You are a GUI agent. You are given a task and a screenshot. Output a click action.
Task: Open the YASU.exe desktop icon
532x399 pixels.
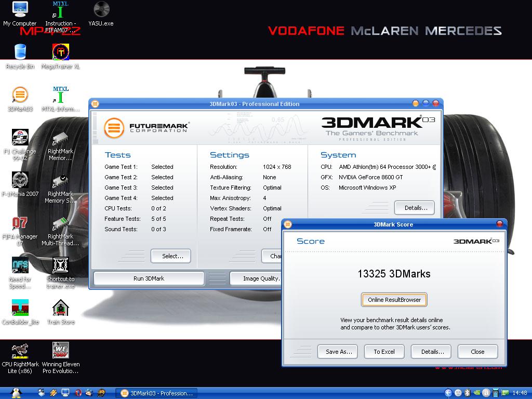[x=101, y=14]
